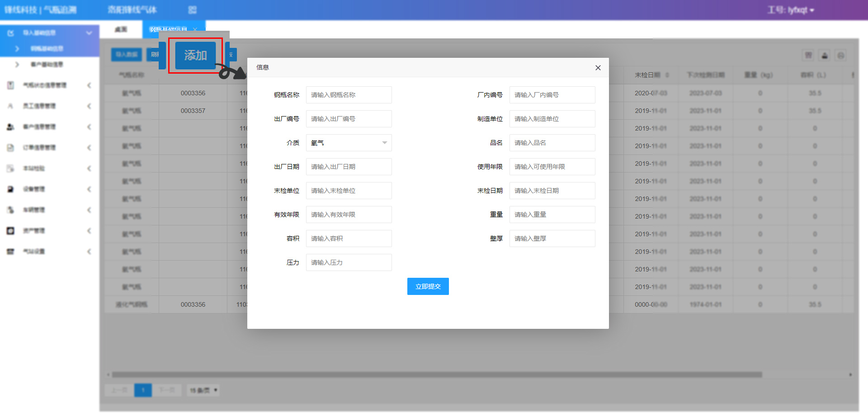Close the 钢瓶基础信息 tab
Image resolution: width=868 pixels, height=416 pixels.
pyautogui.click(x=195, y=29)
